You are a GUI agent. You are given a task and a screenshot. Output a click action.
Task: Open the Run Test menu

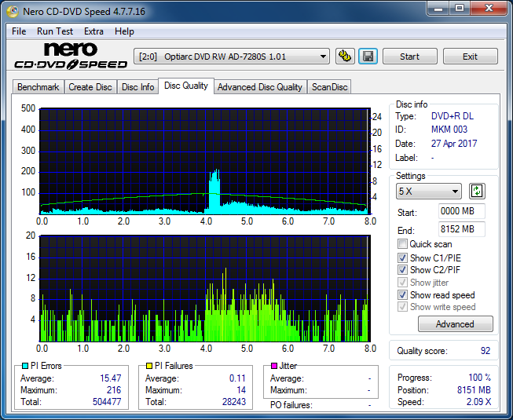[55, 31]
